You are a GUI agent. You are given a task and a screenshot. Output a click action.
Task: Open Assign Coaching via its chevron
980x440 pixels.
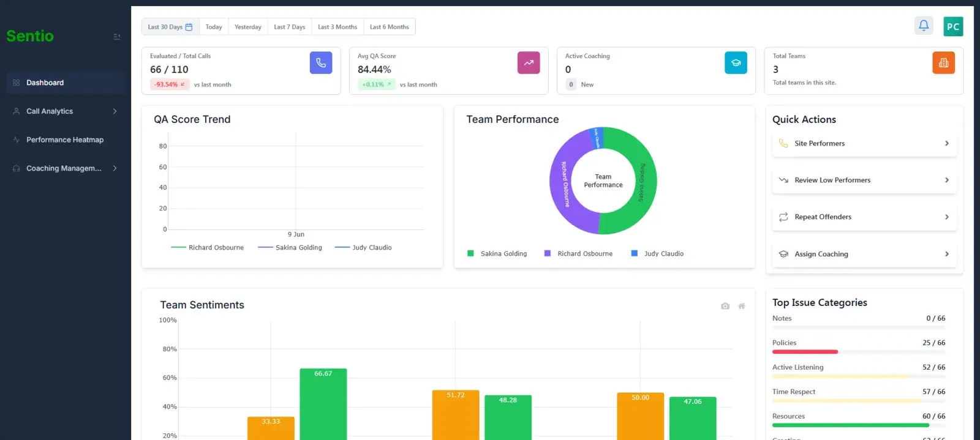(947, 254)
